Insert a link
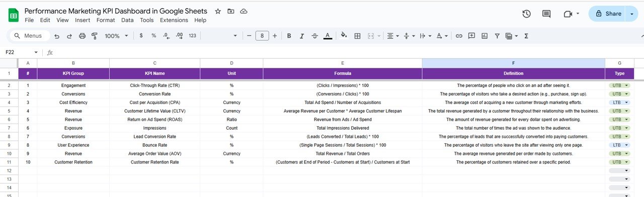The height and width of the screenshot is (197, 644). point(459,36)
